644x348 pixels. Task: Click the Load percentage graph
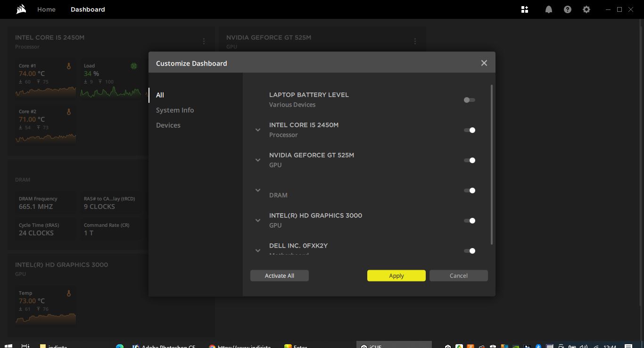111,91
